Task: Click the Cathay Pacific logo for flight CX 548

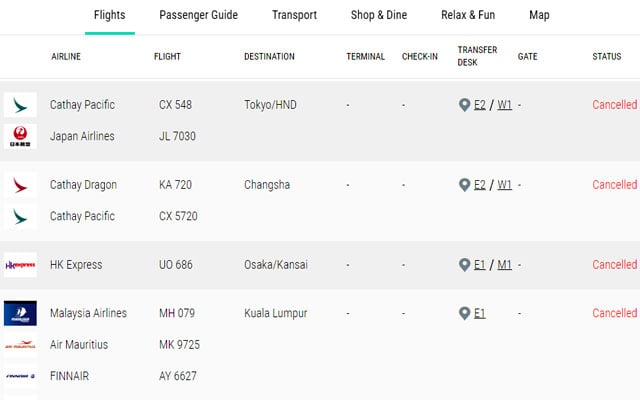Action: pyautogui.click(x=20, y=105)
